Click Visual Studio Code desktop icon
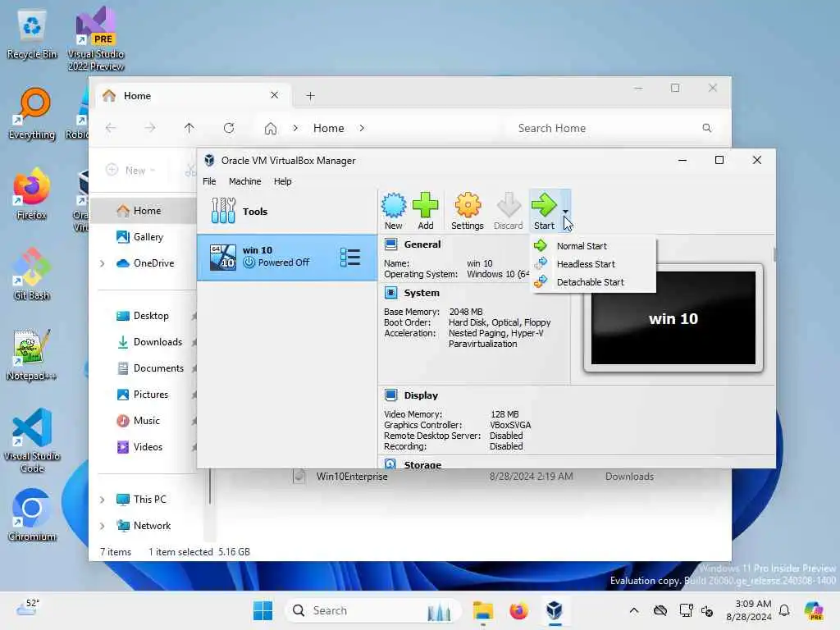This screenshot has height=630, width=840. (32, 441)
